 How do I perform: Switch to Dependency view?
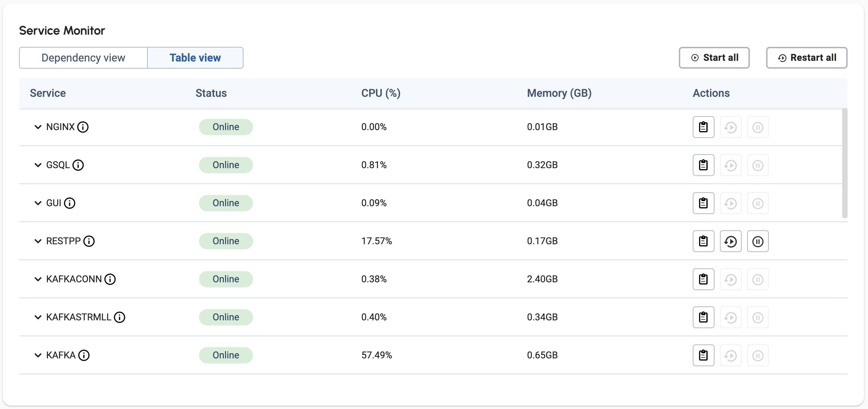point(83,57)
